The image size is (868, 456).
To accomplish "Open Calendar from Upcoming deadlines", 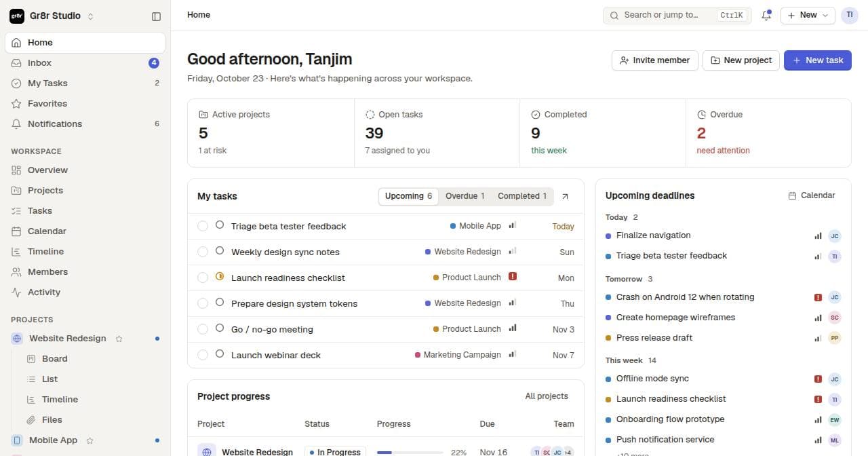I will tap(812, 195).
